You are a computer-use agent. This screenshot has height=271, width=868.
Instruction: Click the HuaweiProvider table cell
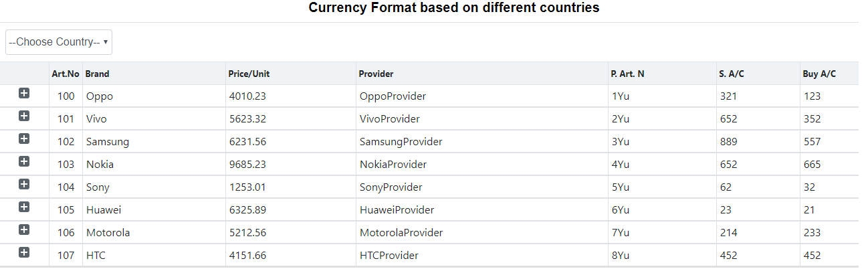click(x=397, y=210)
